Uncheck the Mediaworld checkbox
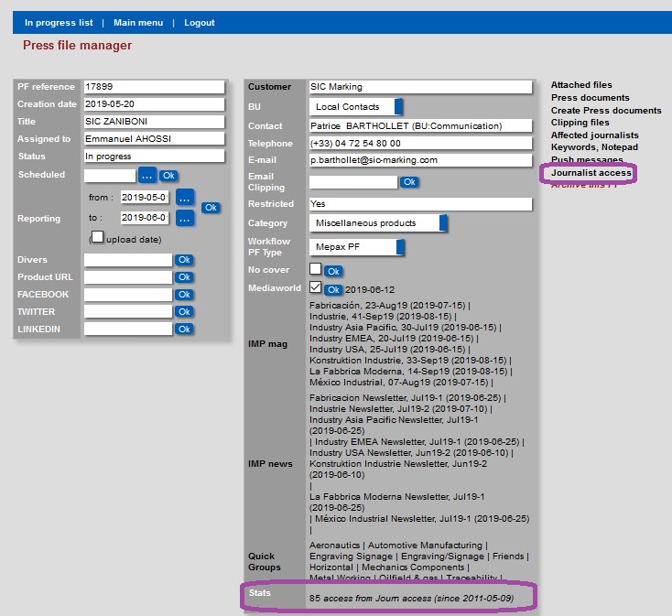The width and height of the screenshot is (672, 616). (x=316, y=288)
